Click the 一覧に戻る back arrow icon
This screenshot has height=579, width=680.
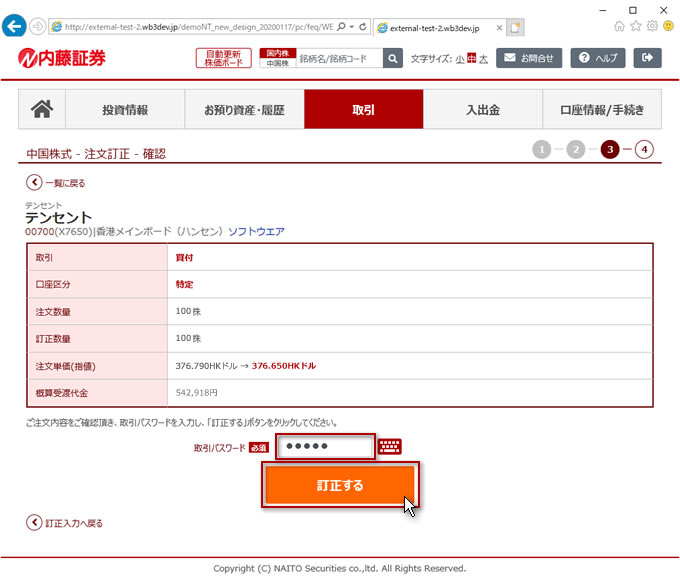tap(34, 183)
